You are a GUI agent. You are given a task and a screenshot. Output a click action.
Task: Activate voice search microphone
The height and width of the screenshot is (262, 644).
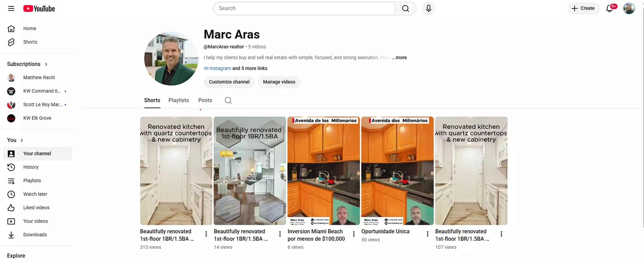429,8
